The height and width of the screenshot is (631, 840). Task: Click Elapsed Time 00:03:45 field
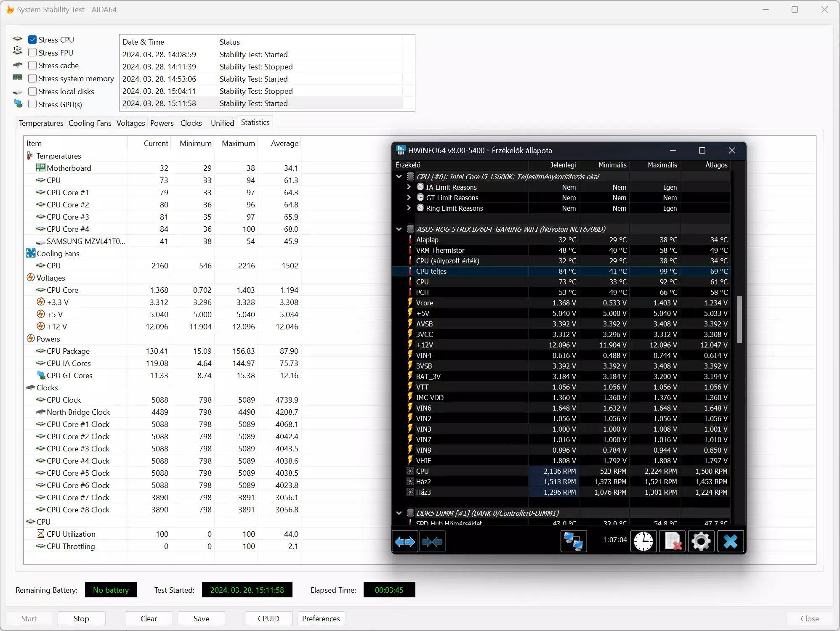(x=389, y=590)
